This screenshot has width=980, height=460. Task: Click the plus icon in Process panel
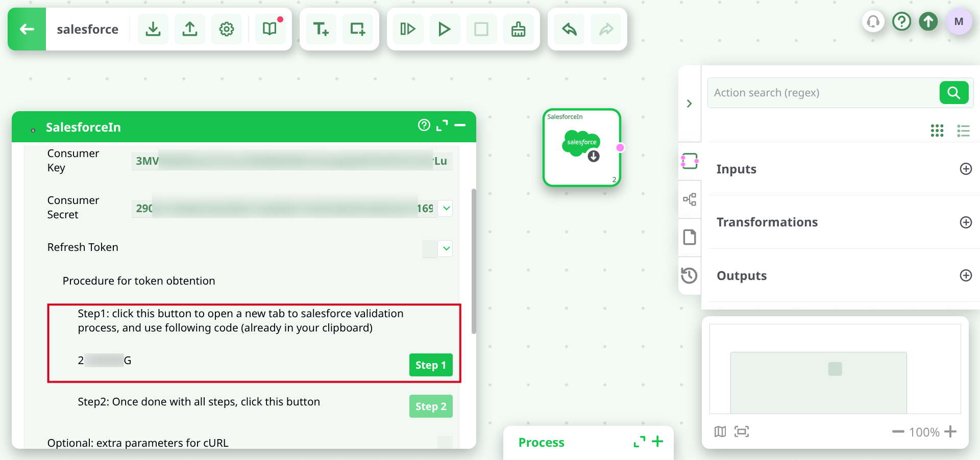tap(658, 441)
